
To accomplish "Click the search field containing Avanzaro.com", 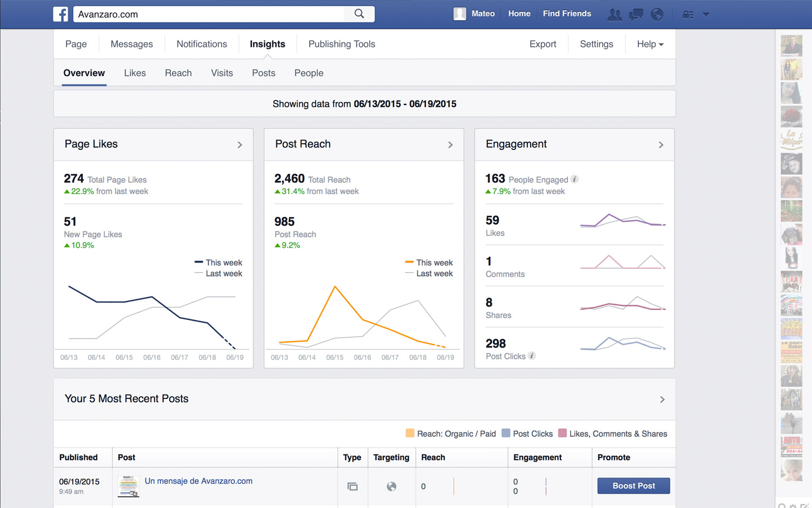I will (x=209, y=14).
